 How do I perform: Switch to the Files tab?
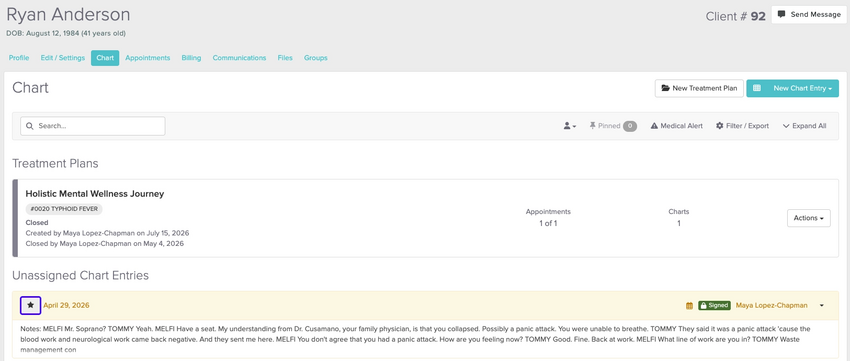click(x=285, y=58)
